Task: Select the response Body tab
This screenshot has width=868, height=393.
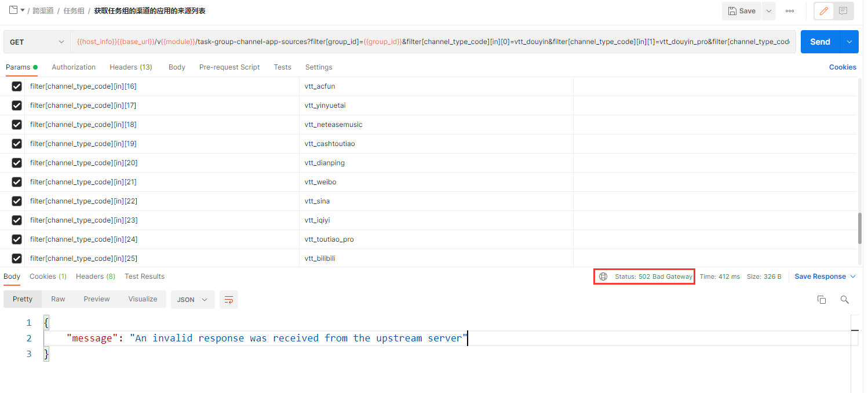Action: coord(12,276)
